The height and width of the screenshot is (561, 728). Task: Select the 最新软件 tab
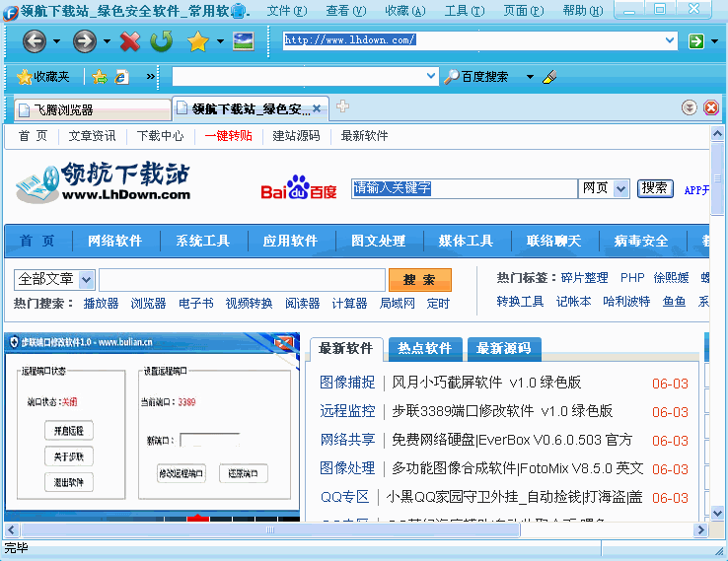[346, 348]
